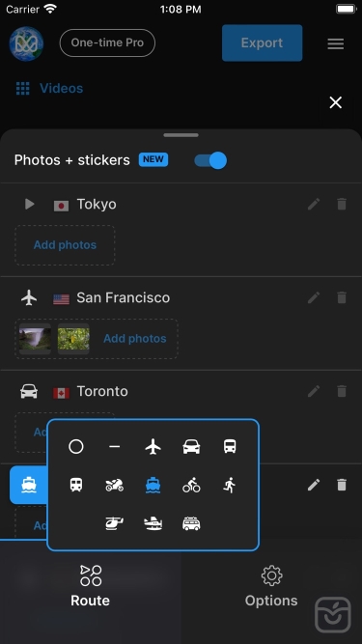This screenshot has width=362, height=644.
Task: Choose the circle no-transport icon
Action: [76, 446]
